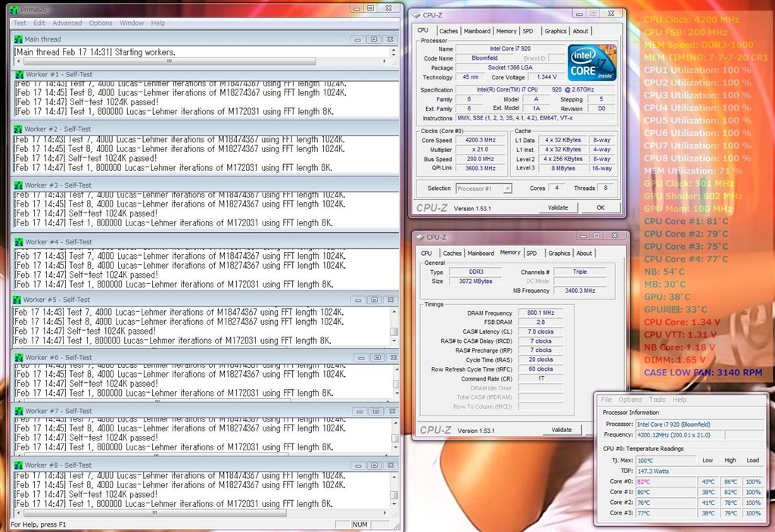
Task: Select SPD tab in lower CPU-Z window
Action: pos(532,254)
